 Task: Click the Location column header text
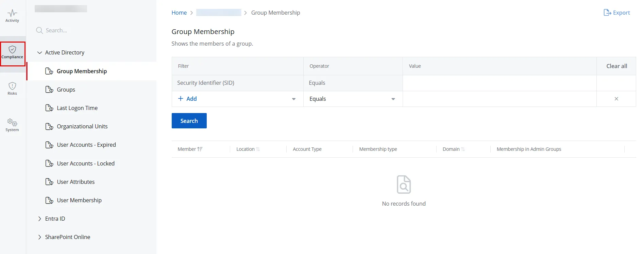click(245, 149)
